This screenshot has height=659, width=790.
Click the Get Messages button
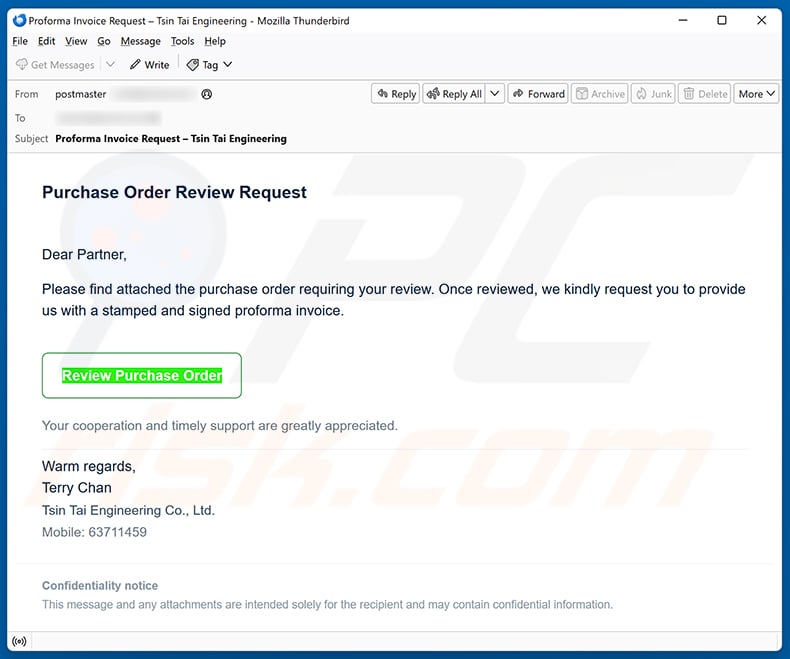click(55, 64)
